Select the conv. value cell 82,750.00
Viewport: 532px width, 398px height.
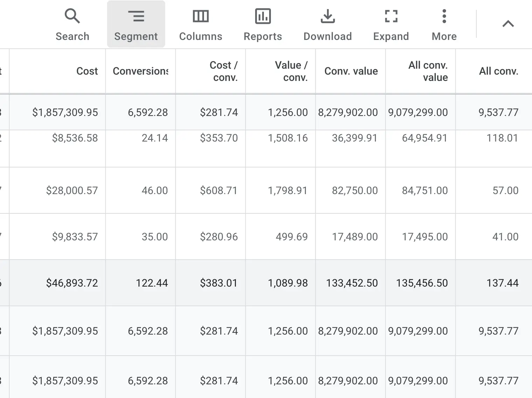355,191
